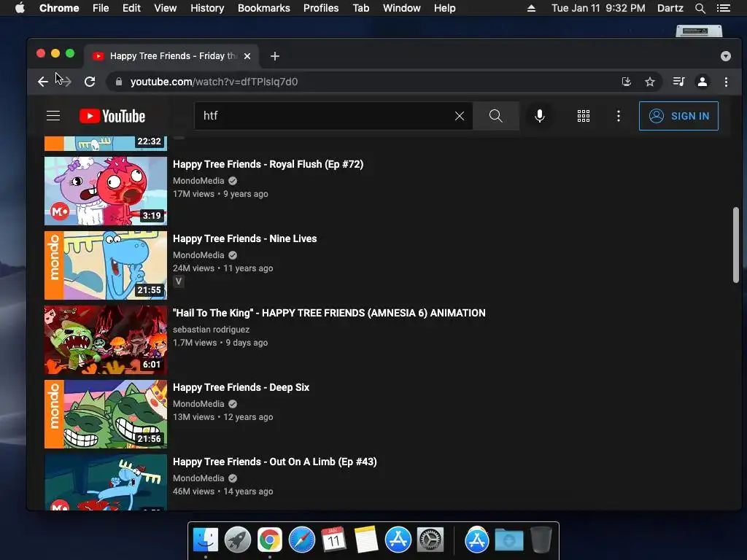This screenshot has width=747, height=560.
Task: Open Out On A Limb (Ep #43) title
Action: pyautogui.click(x=274, y=462)
